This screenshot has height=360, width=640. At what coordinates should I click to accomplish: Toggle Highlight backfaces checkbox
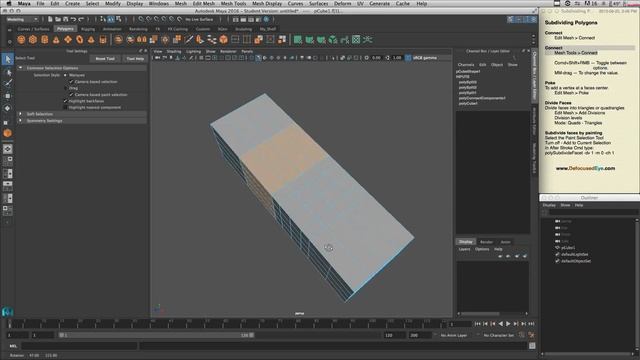tap(65, 101)
